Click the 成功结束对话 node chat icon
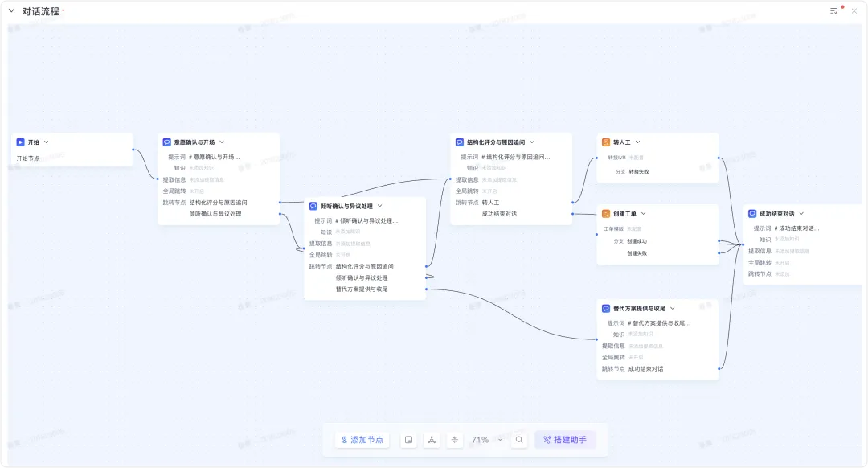The height and width of the screenshot is (468, 868). click(x=752, y=214)
